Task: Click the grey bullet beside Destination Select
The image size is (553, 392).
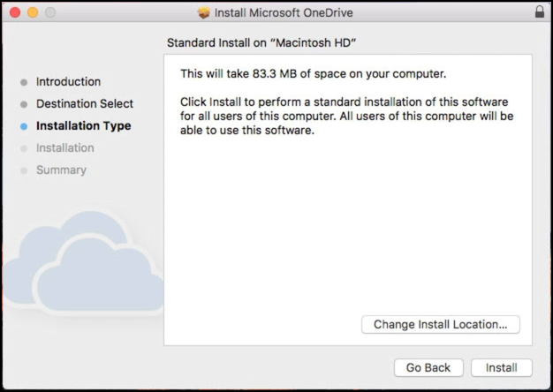Action: 24,104
